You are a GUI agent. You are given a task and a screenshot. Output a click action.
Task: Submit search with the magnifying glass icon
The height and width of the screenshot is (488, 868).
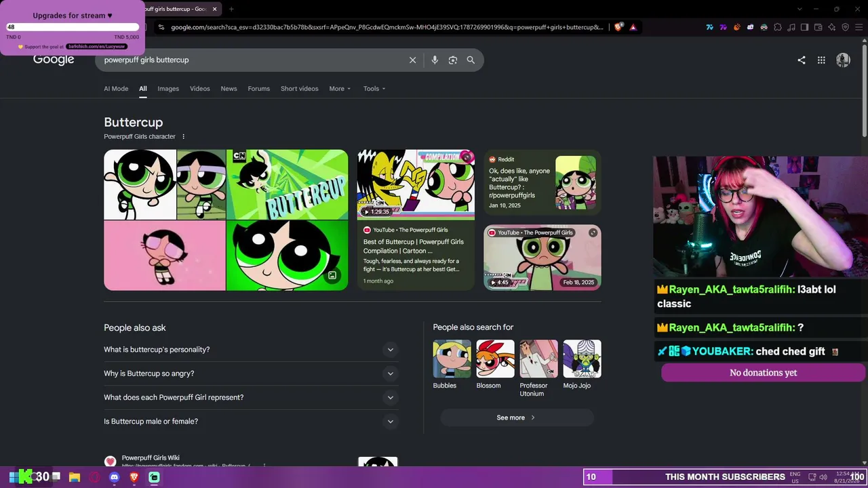pyautogui.click(x=471, y=60)
